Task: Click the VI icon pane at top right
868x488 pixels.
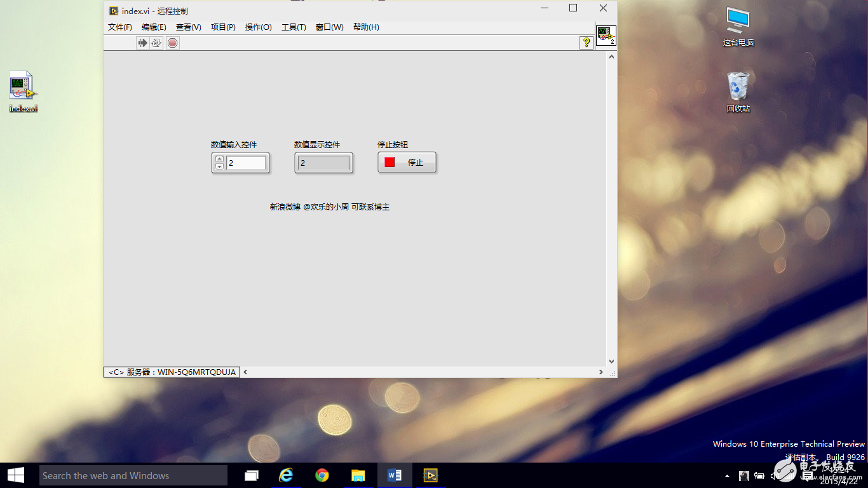Action: click(x=606, y=36)
